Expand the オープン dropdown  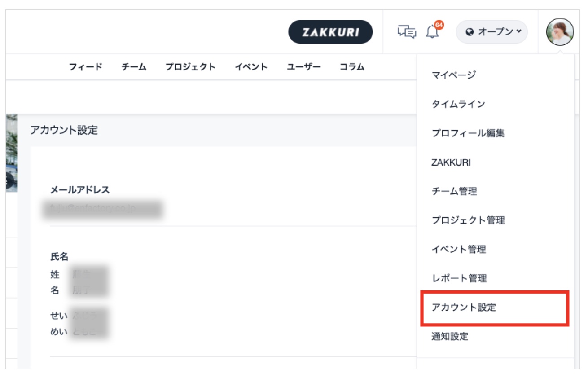click(x=492, y=32)
